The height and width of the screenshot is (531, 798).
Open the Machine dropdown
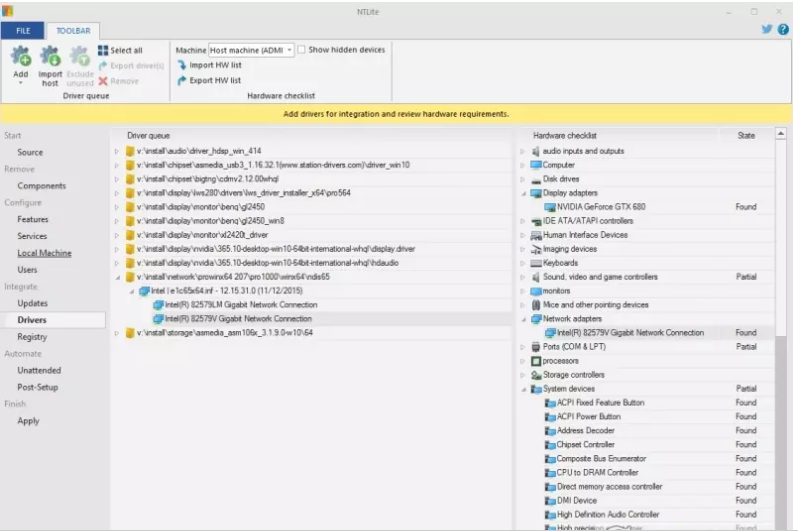tap(251, 50)
